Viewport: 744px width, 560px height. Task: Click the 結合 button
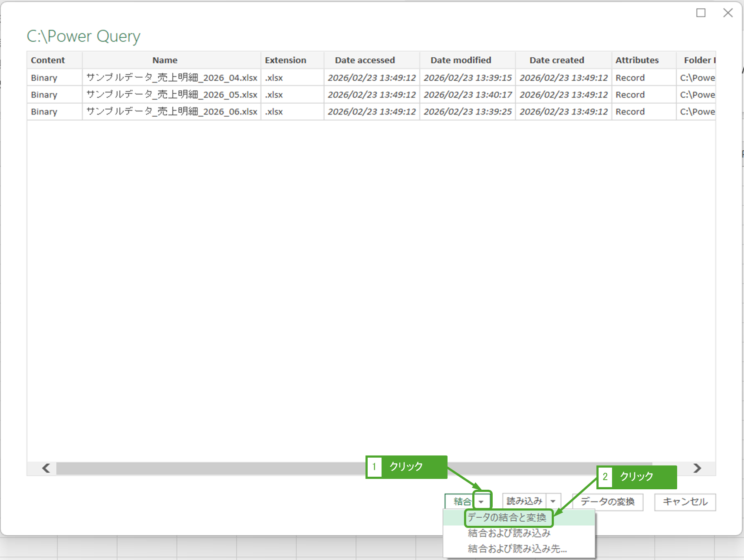tap(461, 501)
